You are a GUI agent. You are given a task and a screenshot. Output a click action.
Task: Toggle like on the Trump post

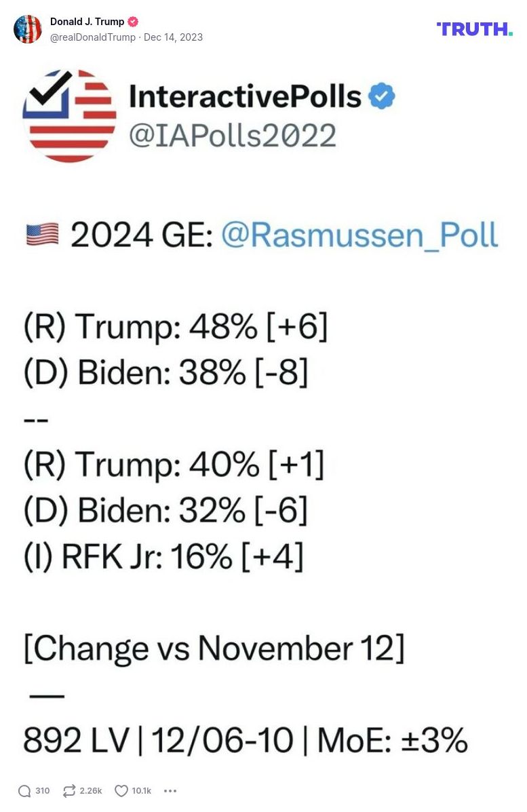tap(120, 790)
